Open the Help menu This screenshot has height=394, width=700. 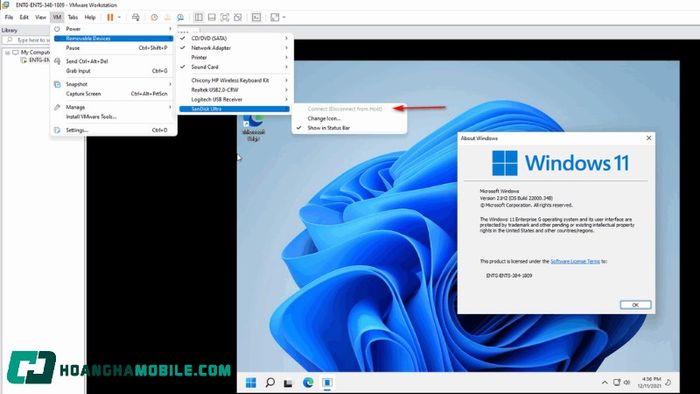pyautogui.click(x=90, y=17)
